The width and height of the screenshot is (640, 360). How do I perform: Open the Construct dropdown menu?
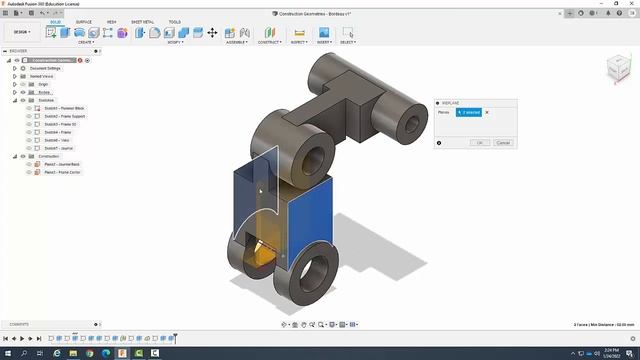point(269,42)
